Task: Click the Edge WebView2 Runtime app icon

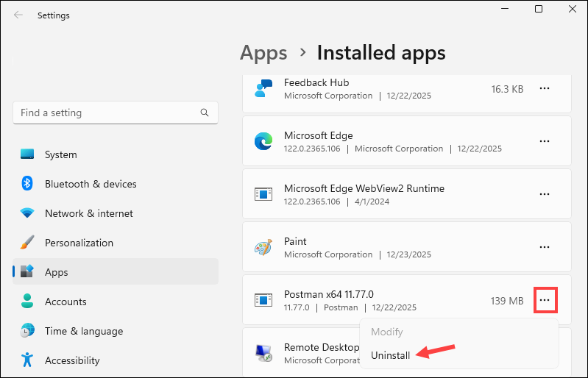Action: (263, 194)
